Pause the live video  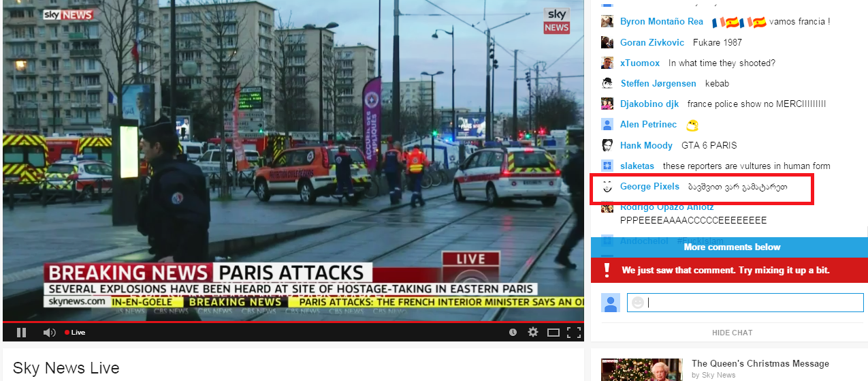pos(21,333)
